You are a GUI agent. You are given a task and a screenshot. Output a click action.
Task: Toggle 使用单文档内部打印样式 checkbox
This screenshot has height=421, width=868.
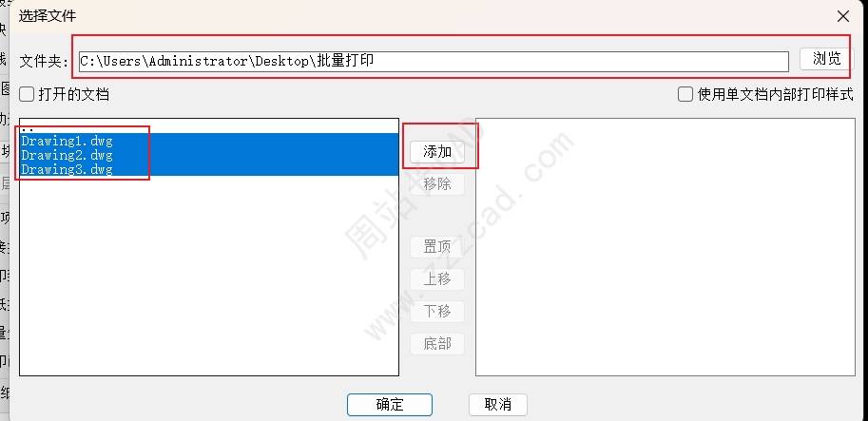(685, 94)
